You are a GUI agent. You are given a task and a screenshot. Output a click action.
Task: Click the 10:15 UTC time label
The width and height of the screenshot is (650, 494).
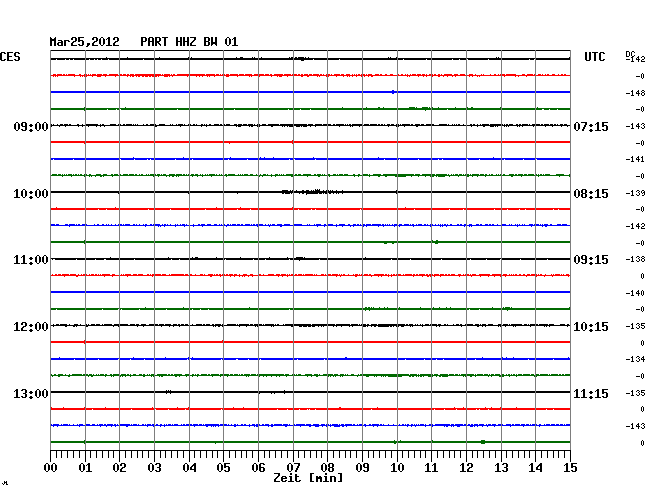(x=590, y=327)
